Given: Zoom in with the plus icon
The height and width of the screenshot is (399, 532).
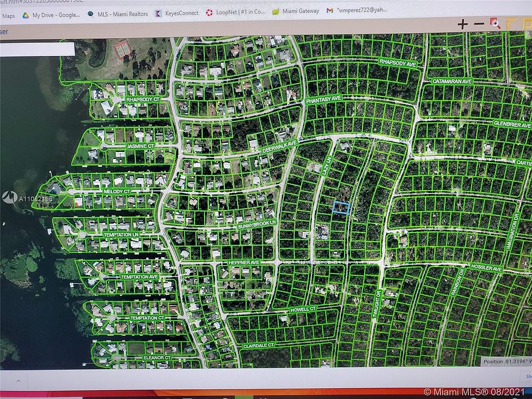Looking at the screenshot, I should coord(462,24).
